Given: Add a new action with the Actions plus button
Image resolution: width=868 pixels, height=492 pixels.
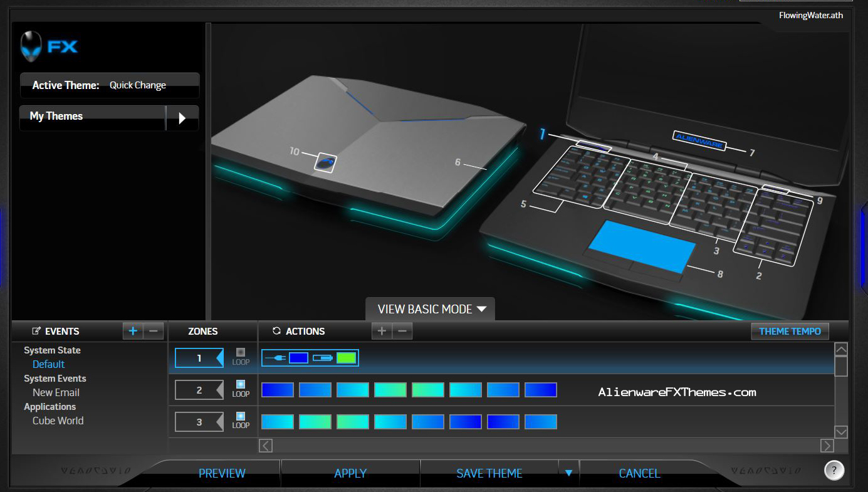Looking at the screenshot, I should point(382,331).
